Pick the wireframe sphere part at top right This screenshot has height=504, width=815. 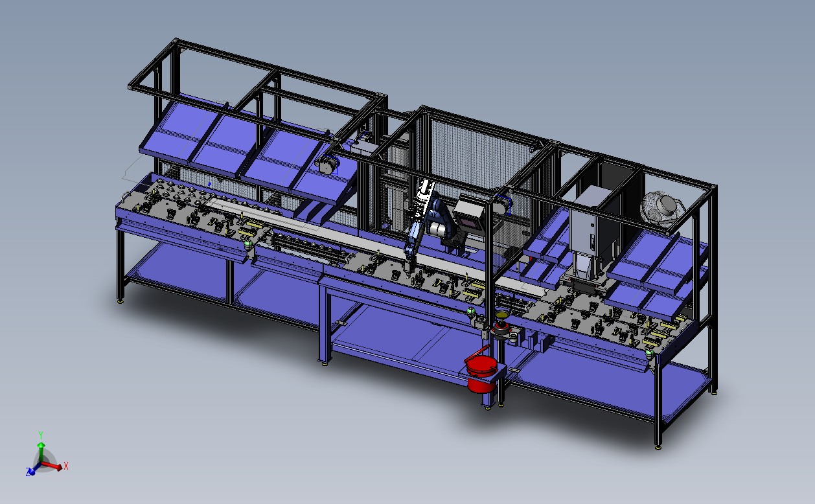pyautogui.click(x=661, y=207)
